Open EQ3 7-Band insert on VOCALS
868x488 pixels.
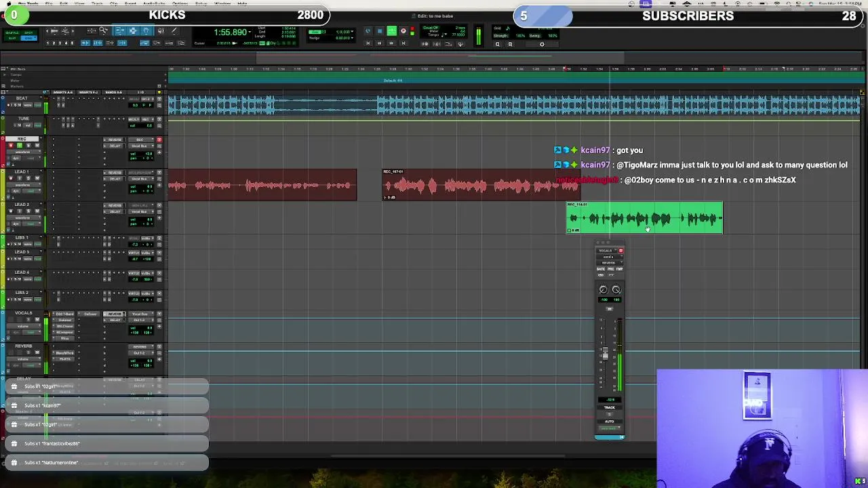pyautogui.click(x=64, y=314)
